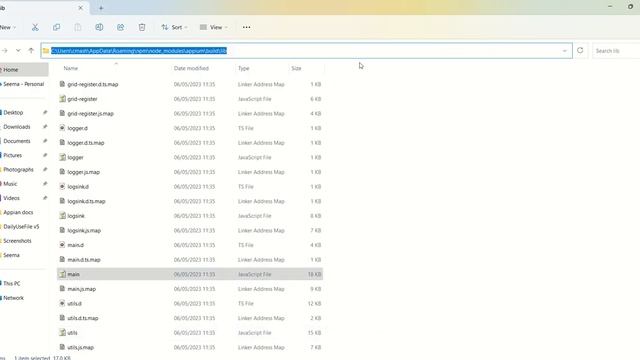
Task: Click the Refresh button beside address bar
Action: tap(580, 51)
